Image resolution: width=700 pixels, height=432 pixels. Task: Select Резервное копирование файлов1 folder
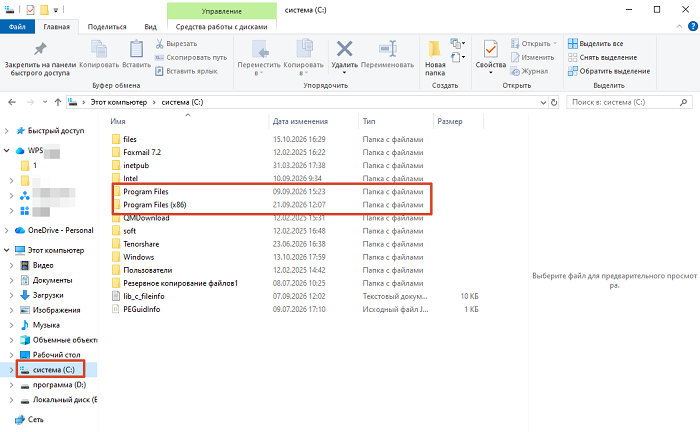click(180, 283)
